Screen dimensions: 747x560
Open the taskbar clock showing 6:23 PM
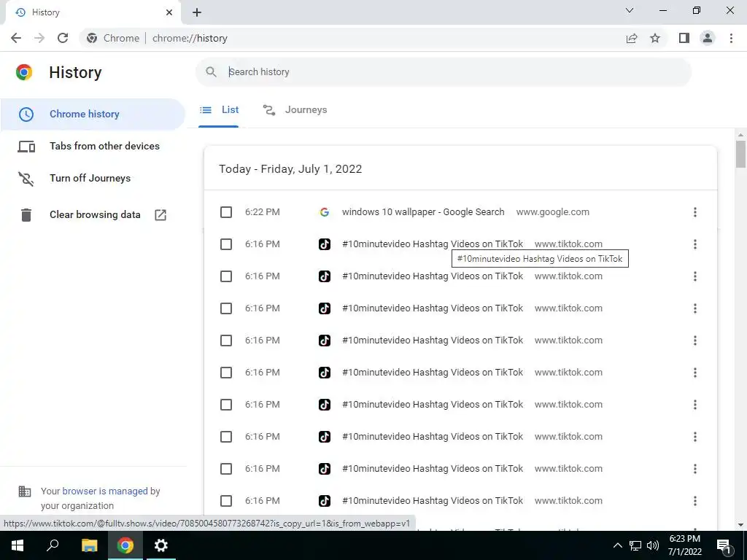pos(684,545)
